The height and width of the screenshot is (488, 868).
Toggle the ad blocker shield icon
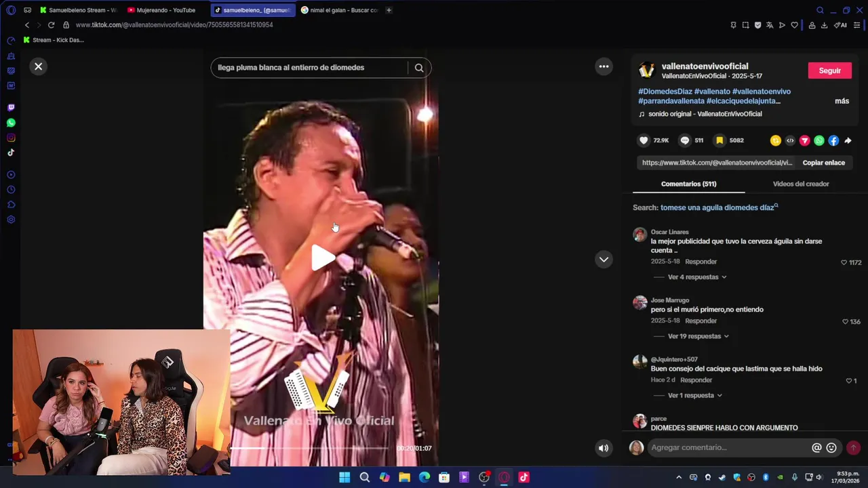tap(757, 25)
